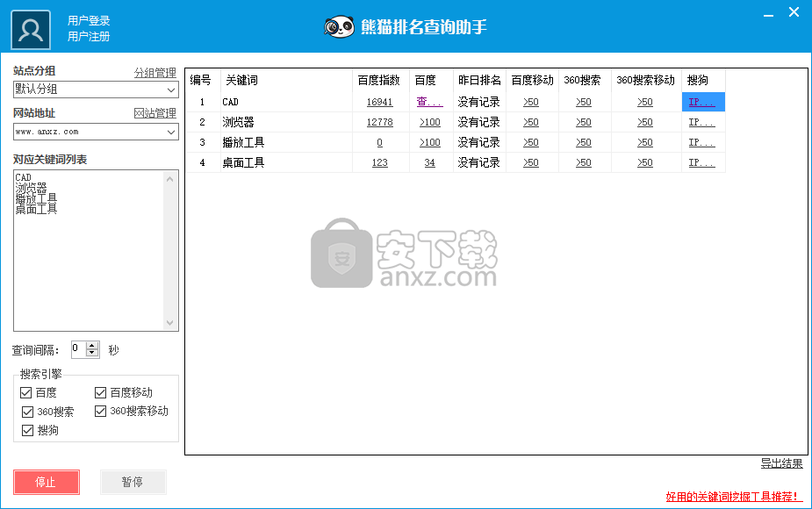Click the 昨日排名 column header
812x509 pixels.
[479, 80]
